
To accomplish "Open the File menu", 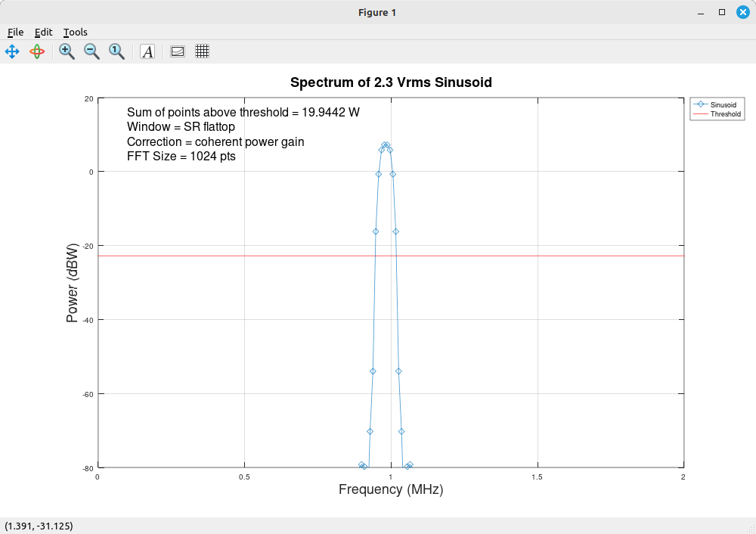I will (x=15, y=32).
